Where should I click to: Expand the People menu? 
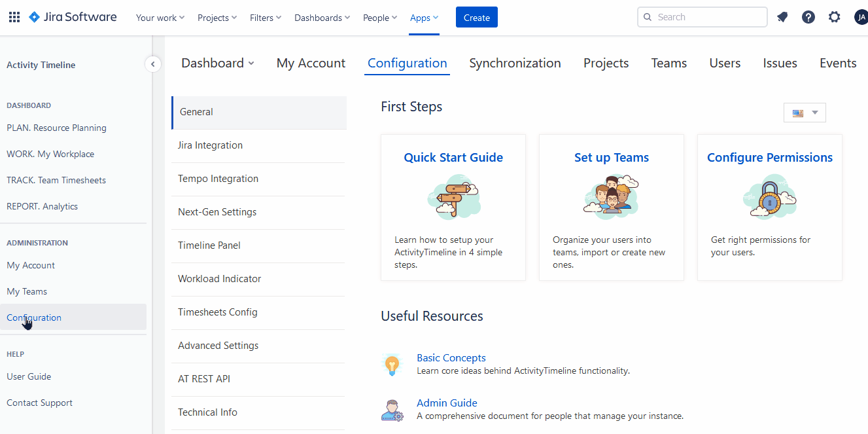point(380,18)
